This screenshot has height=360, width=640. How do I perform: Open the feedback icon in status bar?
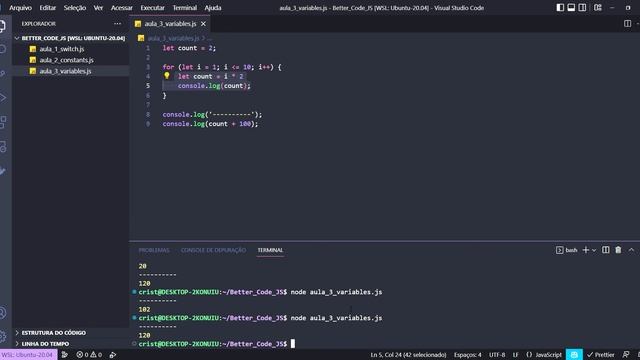(x=626, y=355)
